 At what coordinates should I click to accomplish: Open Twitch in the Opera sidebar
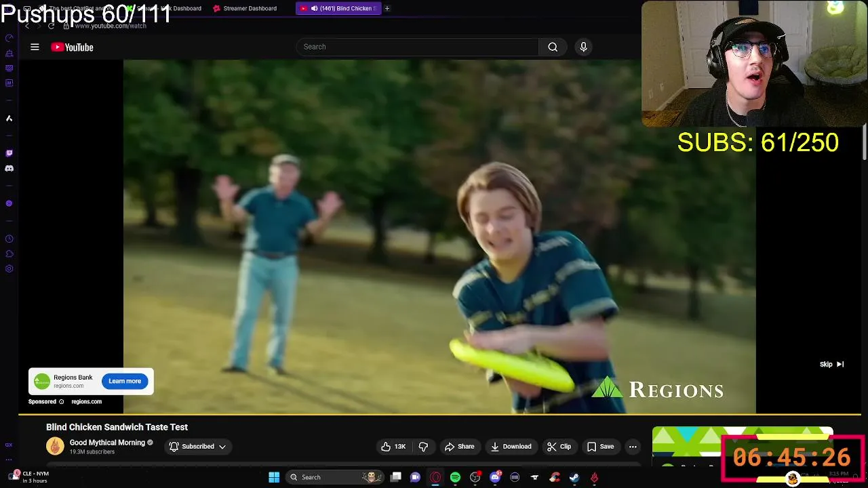tap(9, 153)
